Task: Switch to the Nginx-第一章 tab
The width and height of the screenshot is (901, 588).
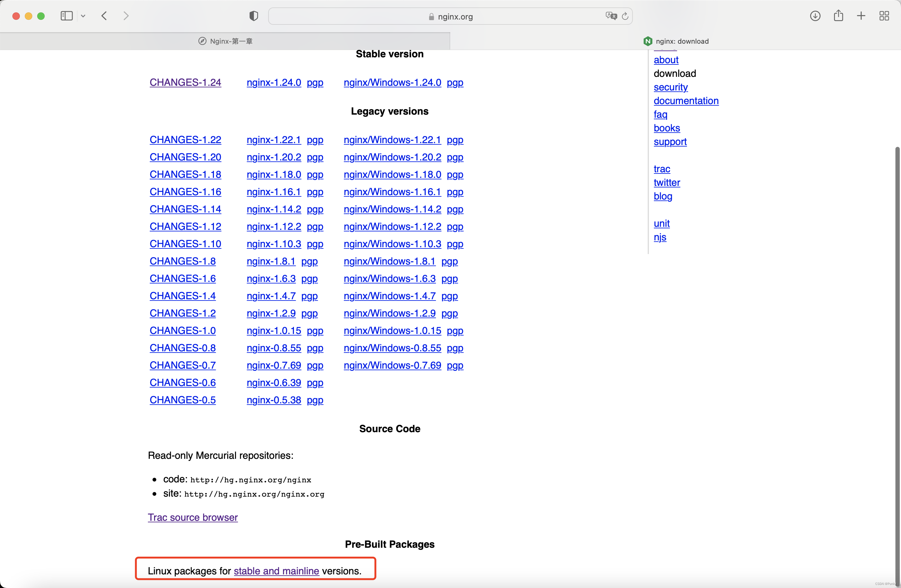Action: pos(225,41)
